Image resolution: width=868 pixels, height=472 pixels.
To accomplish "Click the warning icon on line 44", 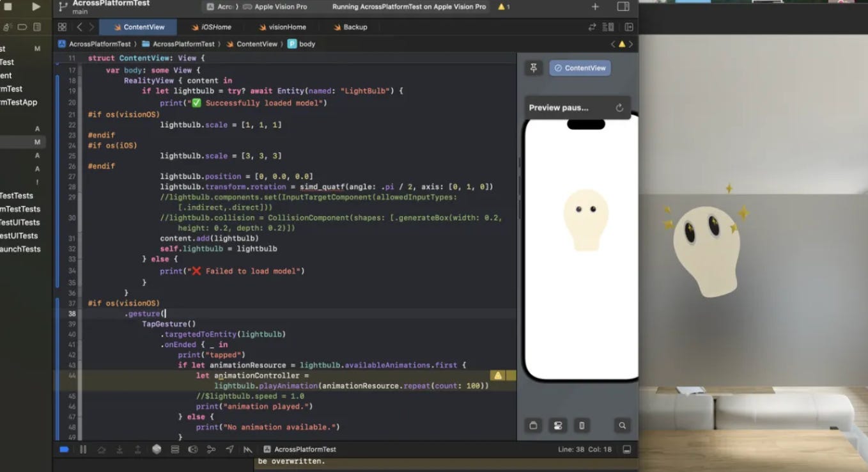I will [x=498, y=375].
